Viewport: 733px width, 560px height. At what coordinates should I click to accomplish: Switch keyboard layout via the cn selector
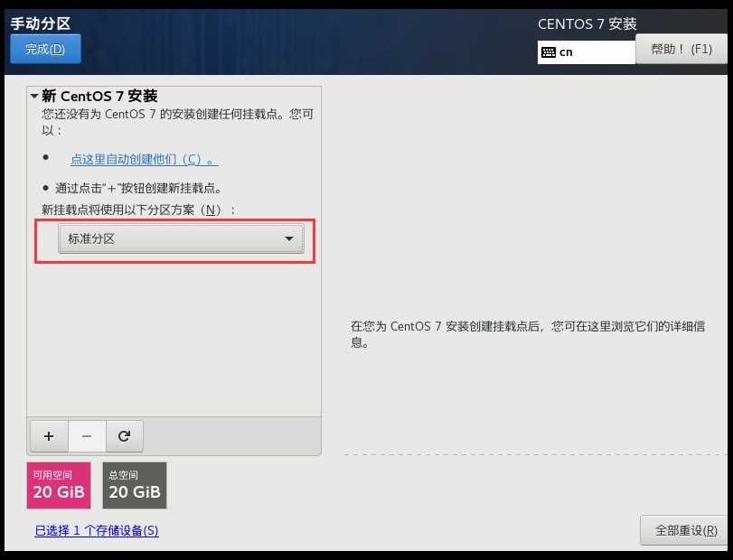pyautogui.click(x=586, y=52)
